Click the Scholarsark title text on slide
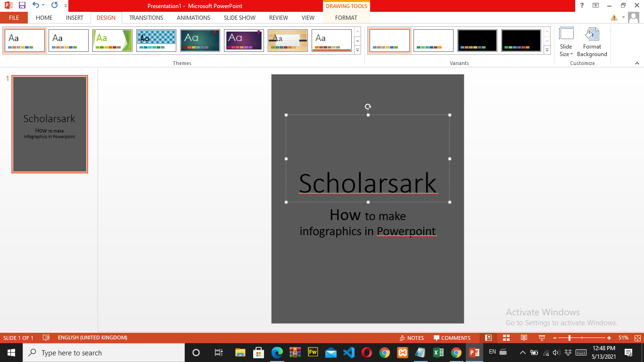 tap(368, 183)
